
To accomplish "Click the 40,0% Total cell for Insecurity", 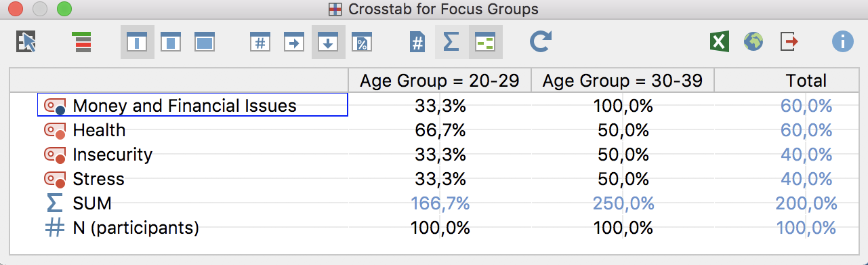I will coord(806,155).
